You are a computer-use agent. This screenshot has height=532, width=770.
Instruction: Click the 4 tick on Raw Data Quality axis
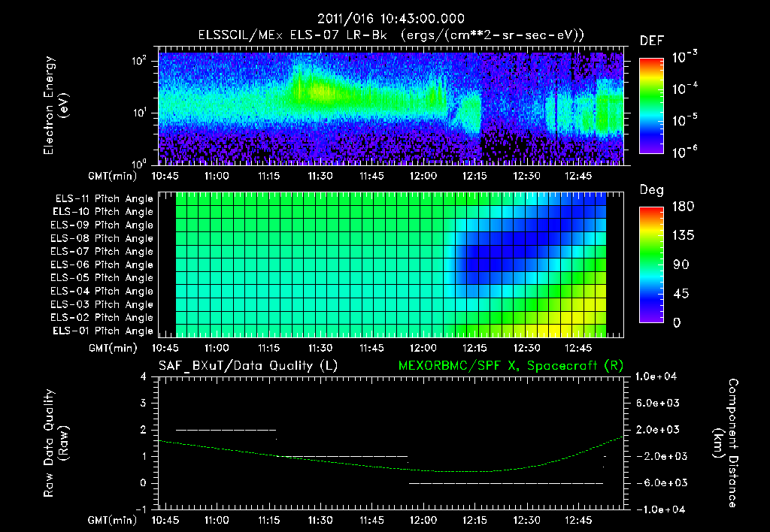tap(144, 377)
